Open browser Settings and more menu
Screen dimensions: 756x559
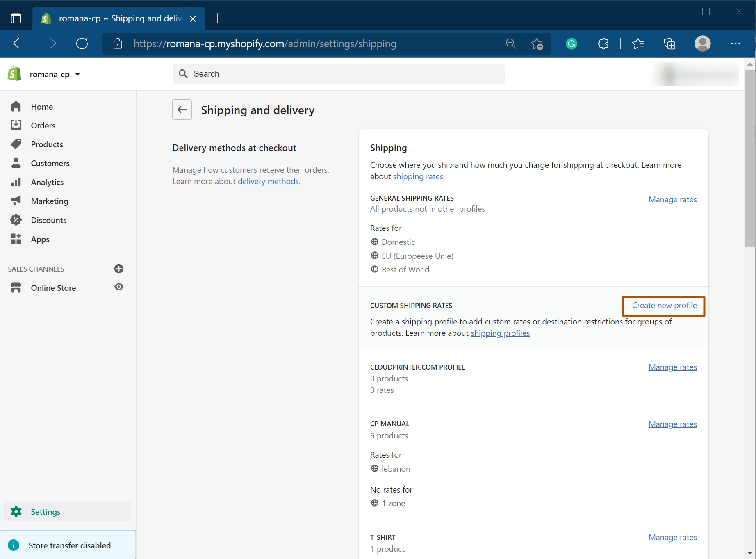[736, 43]
